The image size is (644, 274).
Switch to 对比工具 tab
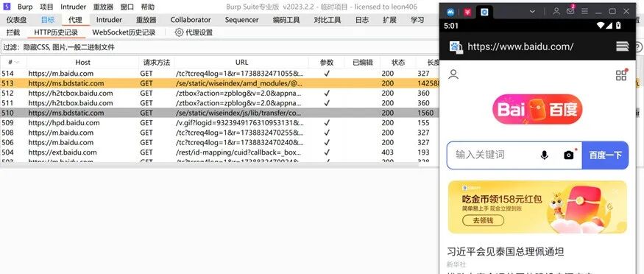328,20
